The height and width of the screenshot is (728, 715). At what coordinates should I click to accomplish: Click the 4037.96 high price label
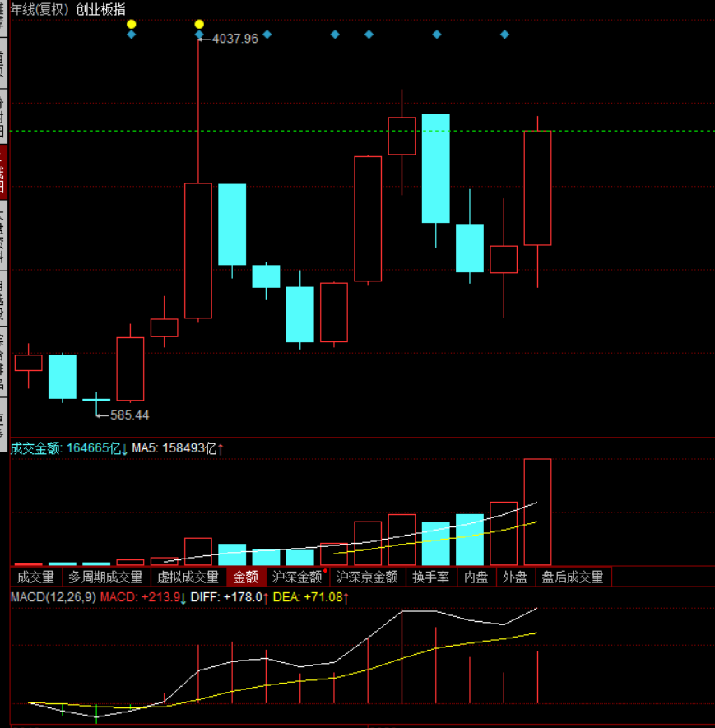coord(234,39)
